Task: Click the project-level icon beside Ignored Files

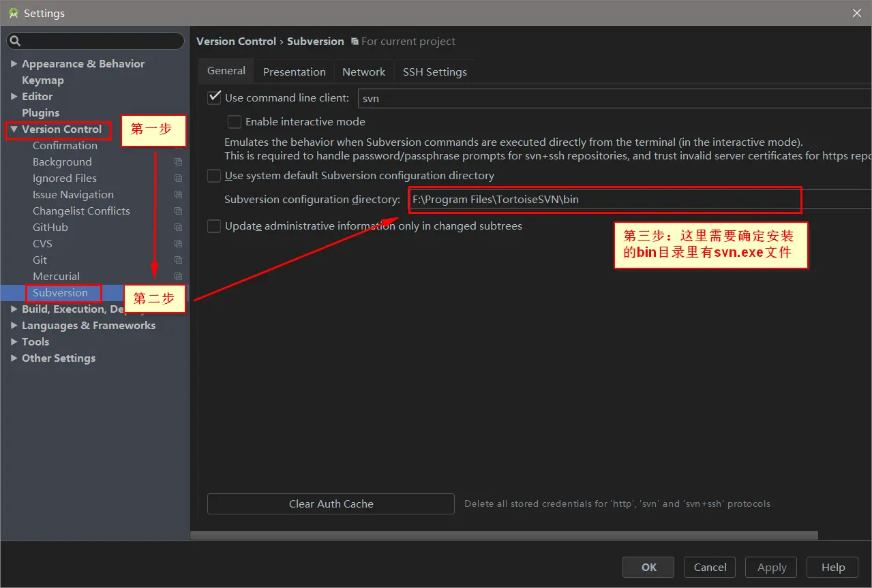Action: click(x=178, y=179)
